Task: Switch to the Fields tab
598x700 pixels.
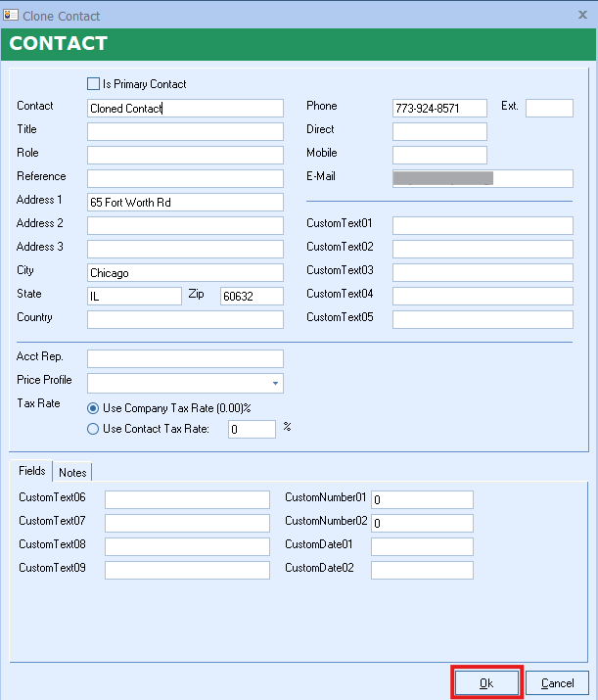Action: (x=31, y=471)
